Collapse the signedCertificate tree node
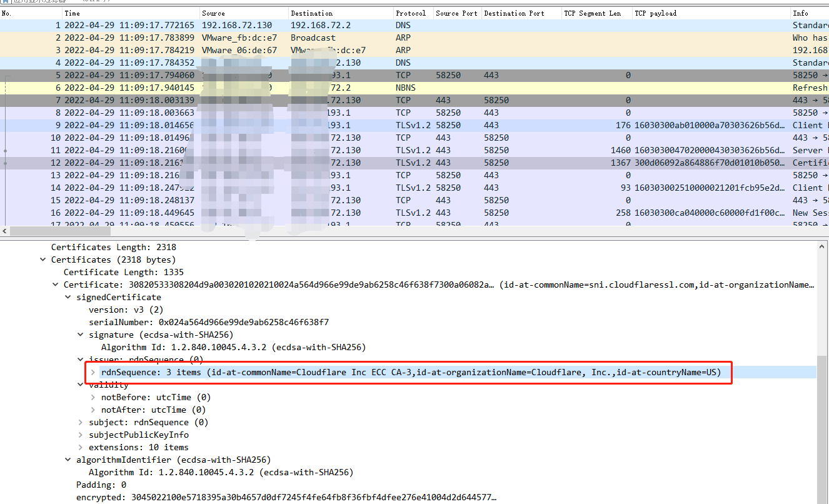 [68, 298]
